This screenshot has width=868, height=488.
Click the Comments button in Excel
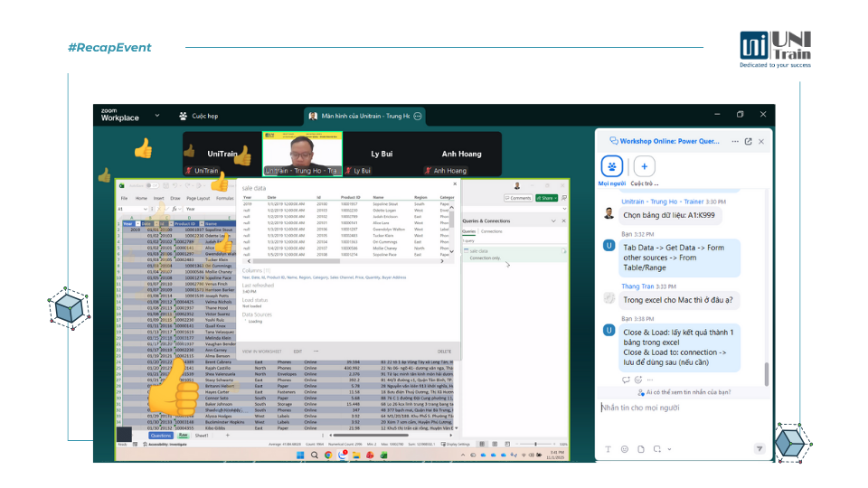518,198
